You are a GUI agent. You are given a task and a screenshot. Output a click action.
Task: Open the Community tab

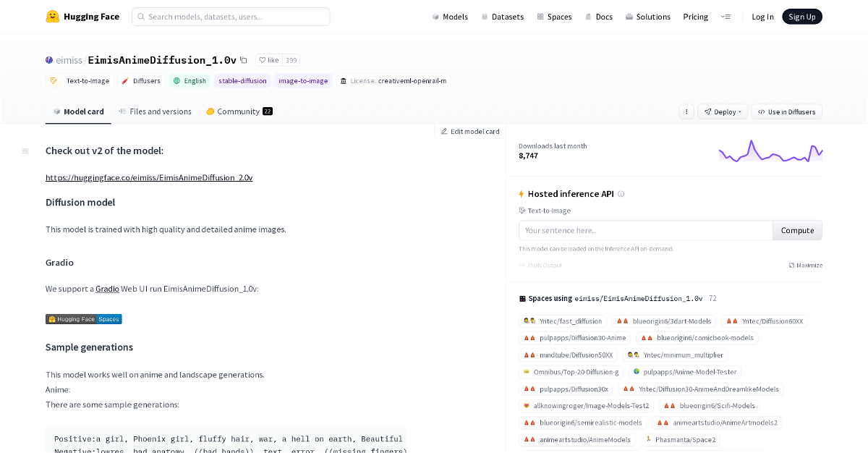point(239,111)
